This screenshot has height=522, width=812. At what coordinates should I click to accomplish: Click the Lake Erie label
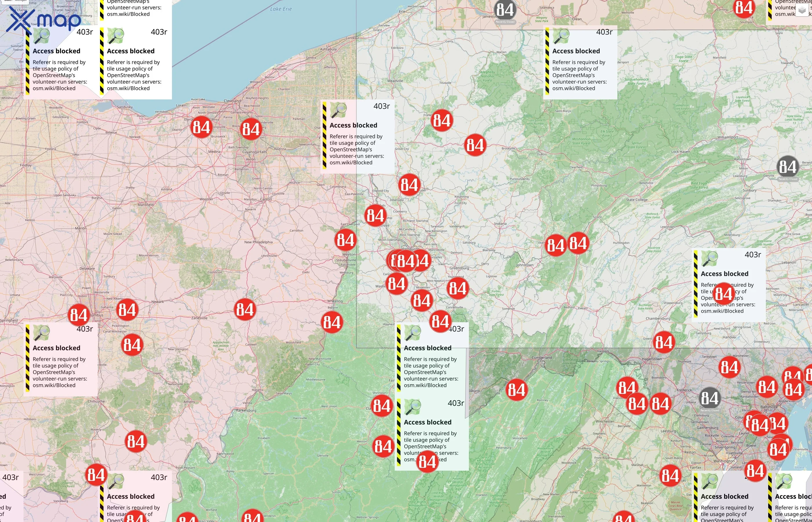click(x=281, y=9)
